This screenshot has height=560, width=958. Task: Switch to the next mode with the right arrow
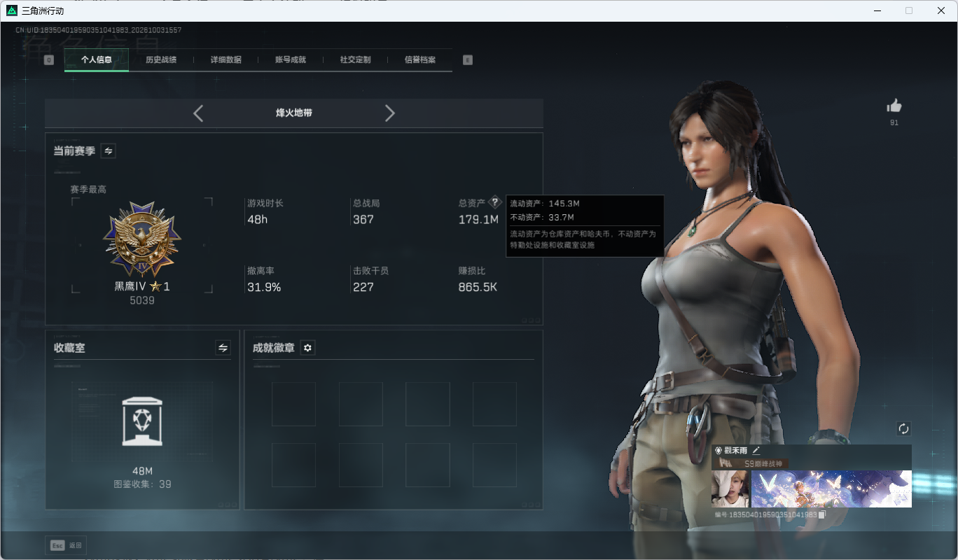tap(390, 113)
